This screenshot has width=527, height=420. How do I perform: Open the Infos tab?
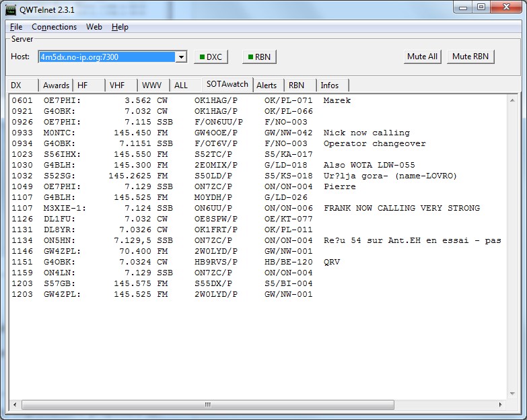(330, 85)
